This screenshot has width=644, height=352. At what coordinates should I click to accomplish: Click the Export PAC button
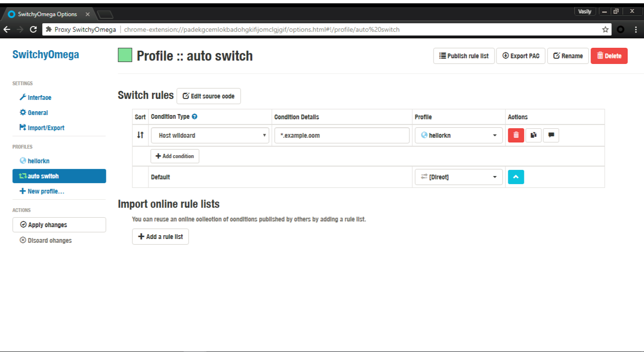coord(521,56)
